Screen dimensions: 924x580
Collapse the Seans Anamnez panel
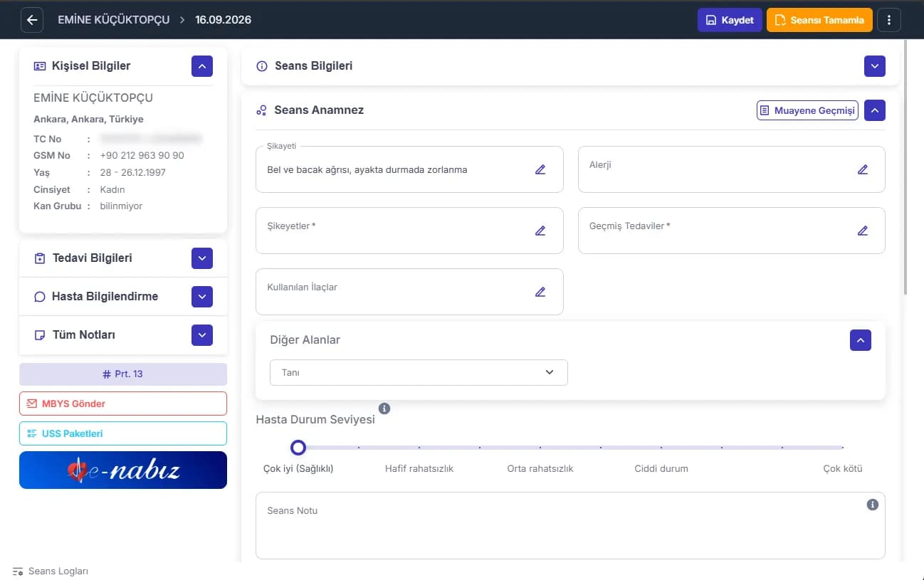[x=875, y=110]
